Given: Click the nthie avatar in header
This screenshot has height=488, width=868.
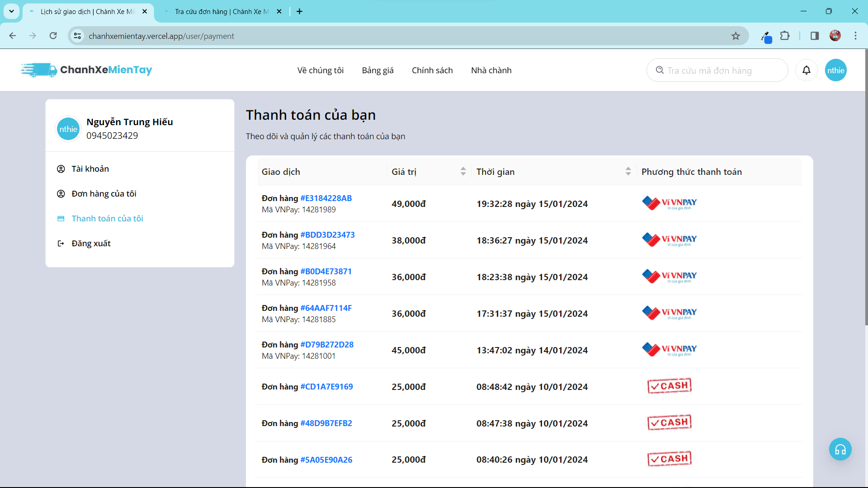Looking at the screenshot, I should pyautogui.click(x=835, y=70).
